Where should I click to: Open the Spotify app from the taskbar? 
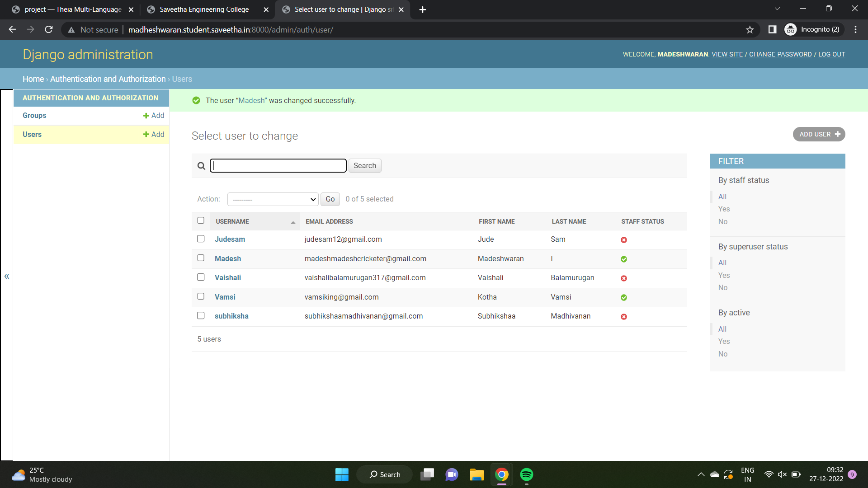(x=527, y=474)
